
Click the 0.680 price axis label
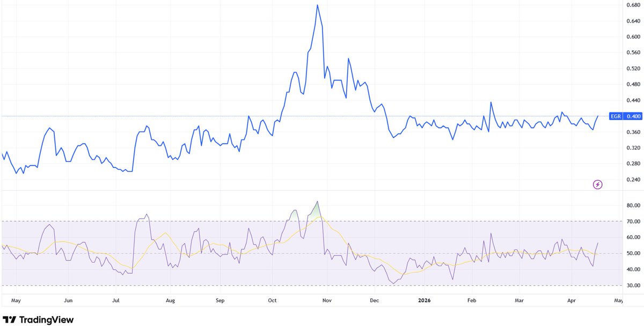tap(633, 5)
